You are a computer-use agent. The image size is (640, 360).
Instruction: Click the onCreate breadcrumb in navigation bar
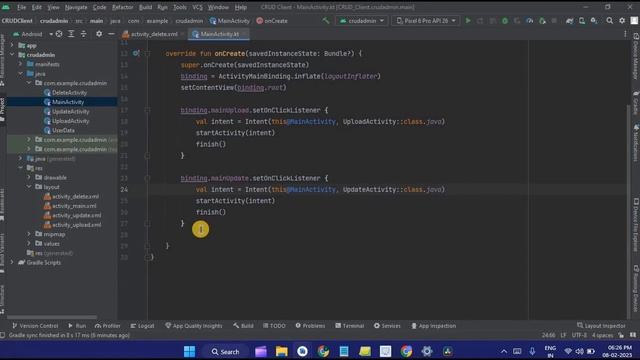pyautogui.click(x=272, y=21)
